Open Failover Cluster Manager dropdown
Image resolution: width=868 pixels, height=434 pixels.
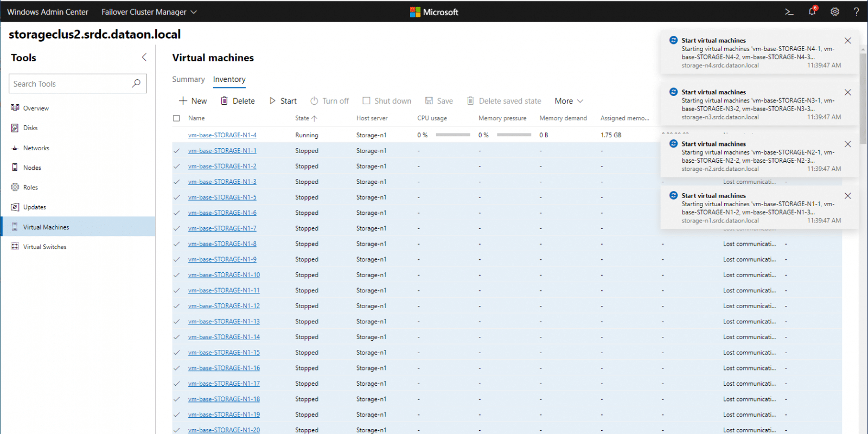click(x=149, y=11)
